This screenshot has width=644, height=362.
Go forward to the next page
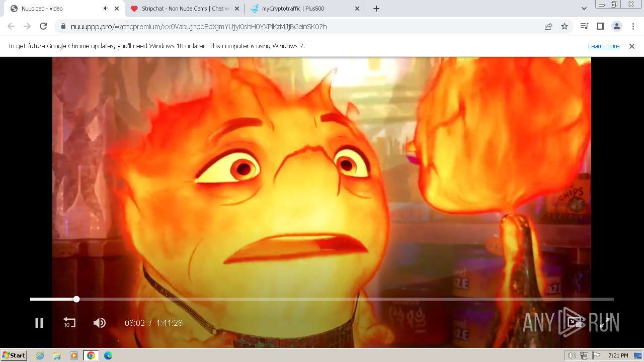tap(27, 26)
